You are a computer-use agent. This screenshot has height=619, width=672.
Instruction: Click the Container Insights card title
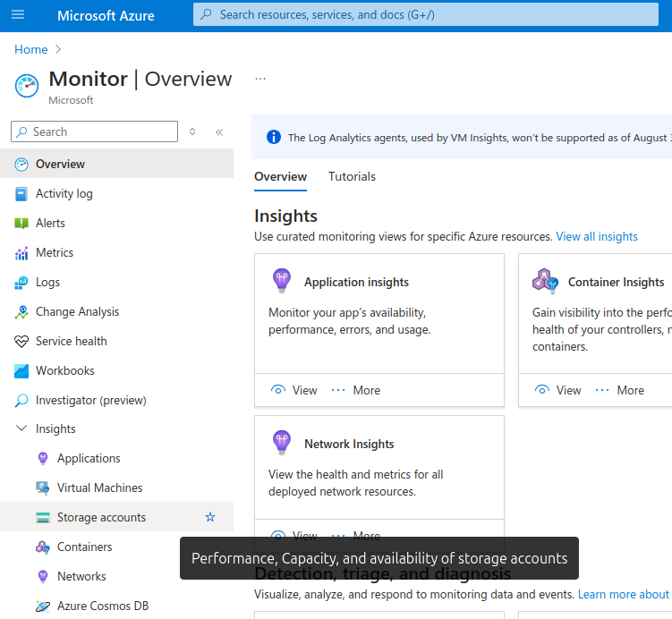coord(616,282)
